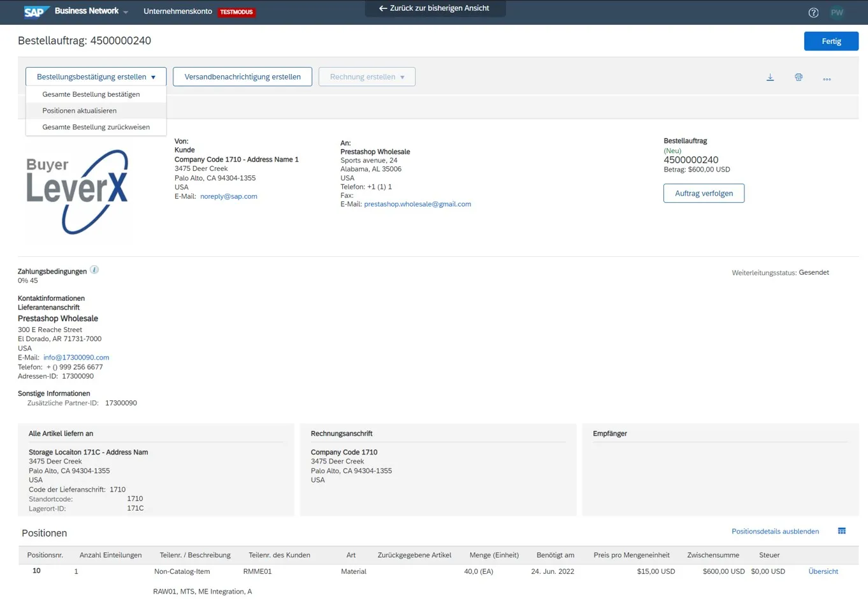Click the Zwischensumme column header

[x=713, y=555]
